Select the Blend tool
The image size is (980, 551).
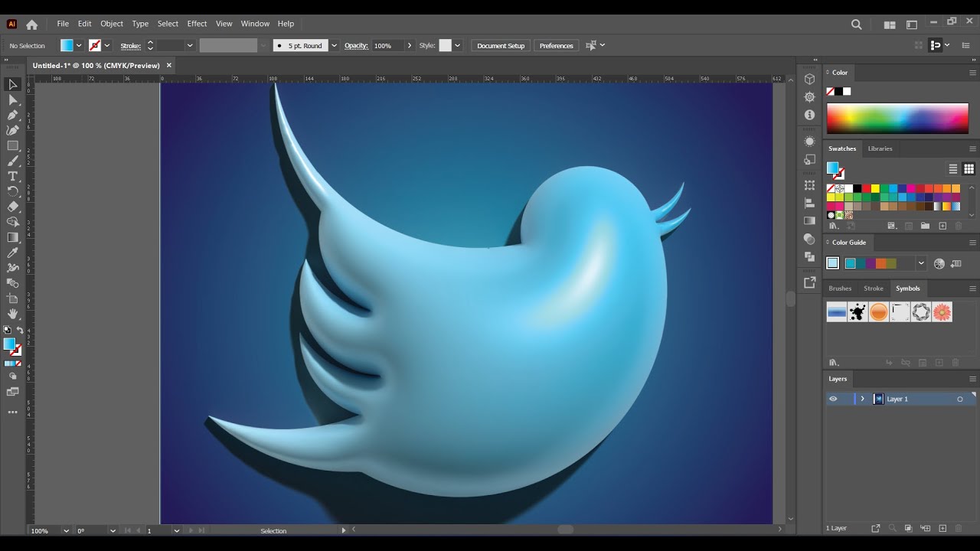point(13,283)
